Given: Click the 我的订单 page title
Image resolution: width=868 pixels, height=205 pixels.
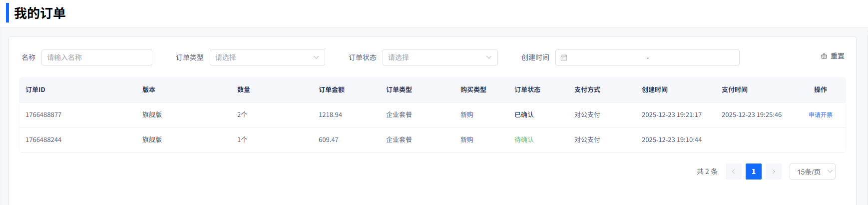Looking at the screenshot, I should tap(40, 13).
